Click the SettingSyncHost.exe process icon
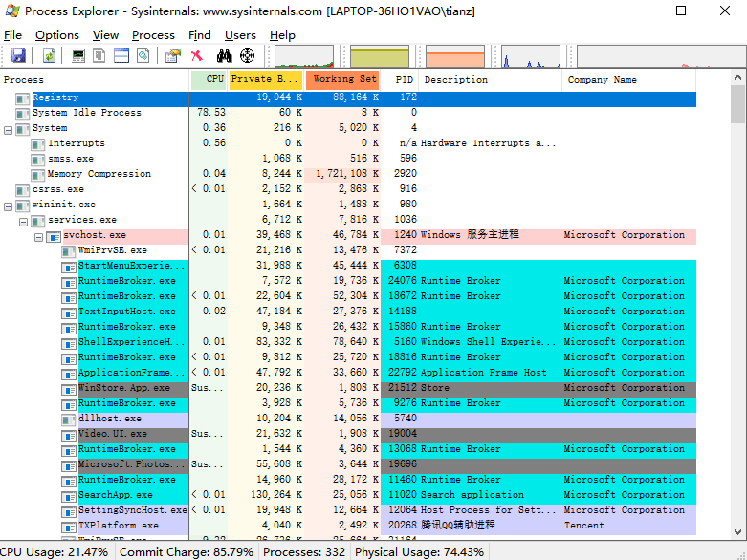Image resolution: width=747 pixels, height=560 pixels. pyautogui.click(x=69, y=511)
